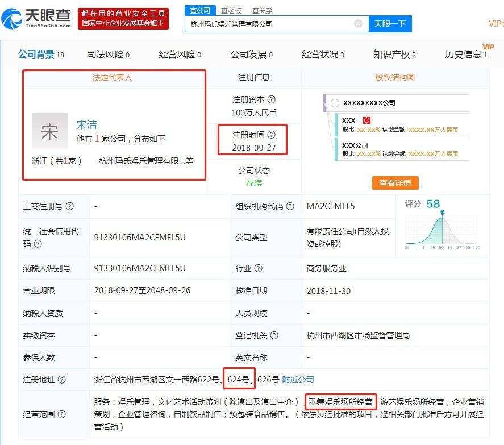The height and width of the screenshot is (445, 504).
Task: Open the TianYanCha logo homepage
Action: coord(36,19)
